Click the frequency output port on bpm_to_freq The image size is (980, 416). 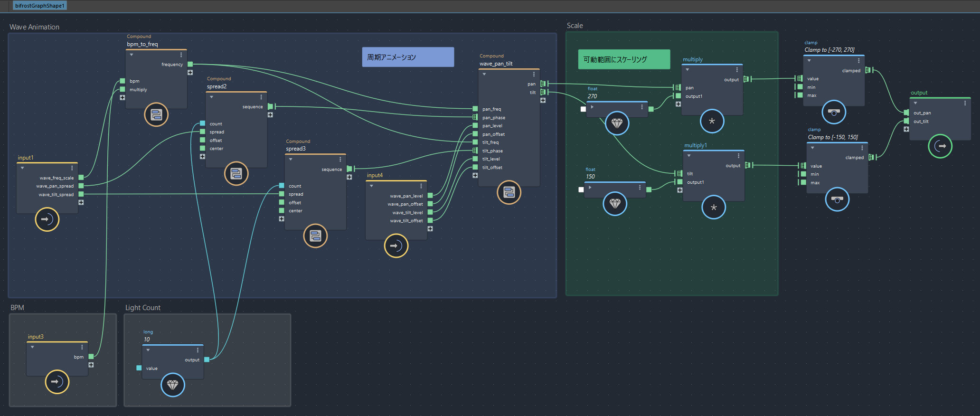click(190, 64)
